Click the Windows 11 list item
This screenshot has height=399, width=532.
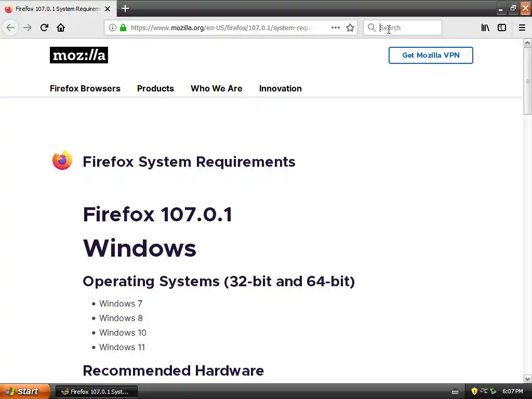(122, 347)
